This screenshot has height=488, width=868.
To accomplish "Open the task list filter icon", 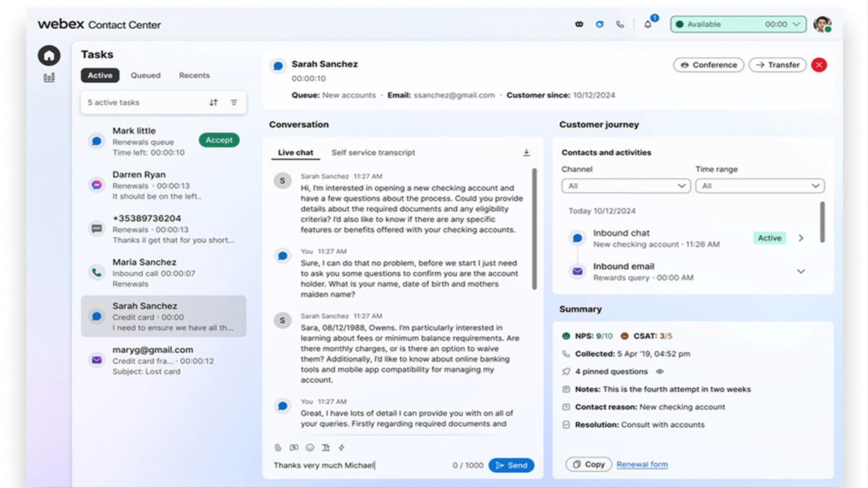I will (x=234, y=102).
